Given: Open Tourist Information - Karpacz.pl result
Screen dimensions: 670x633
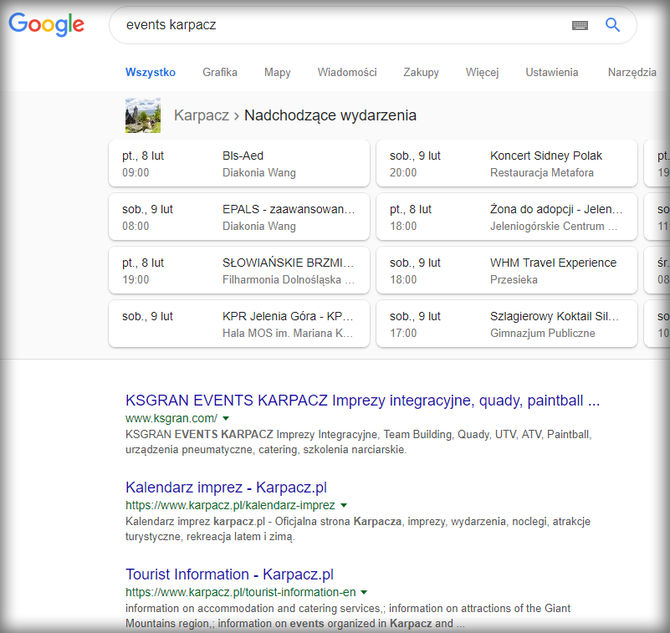Looking at the screenshot, I should tap(229, 574).
